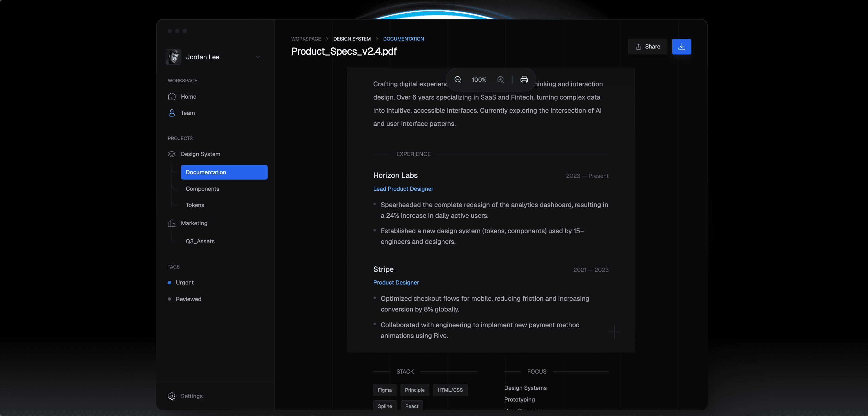Open Settings via the gear icon
Viewport: 868px width, 416px height.
[171, 396]
